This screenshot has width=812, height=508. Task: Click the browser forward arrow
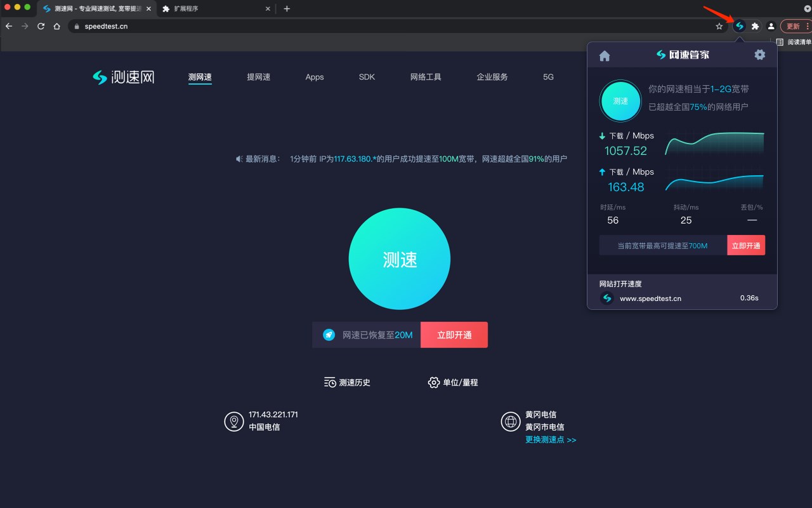point(25,26)
